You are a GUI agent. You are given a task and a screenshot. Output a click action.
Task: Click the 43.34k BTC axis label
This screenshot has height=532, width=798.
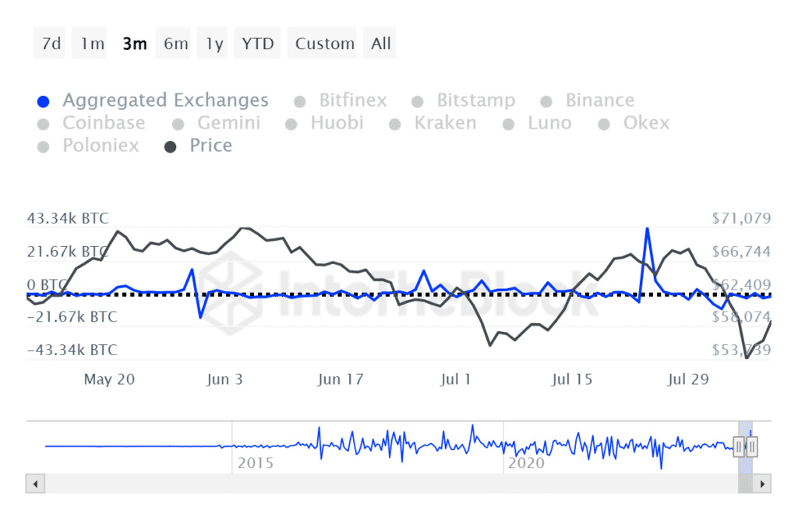tap(68, 218)
